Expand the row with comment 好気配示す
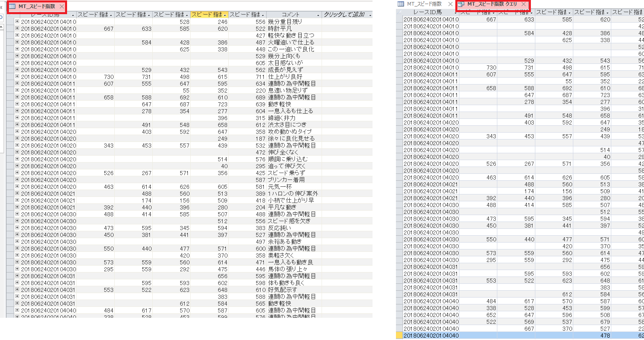Image resolution: width=644 pixels, height=340 pixels. pyautogui.click(x=17, y=289)
